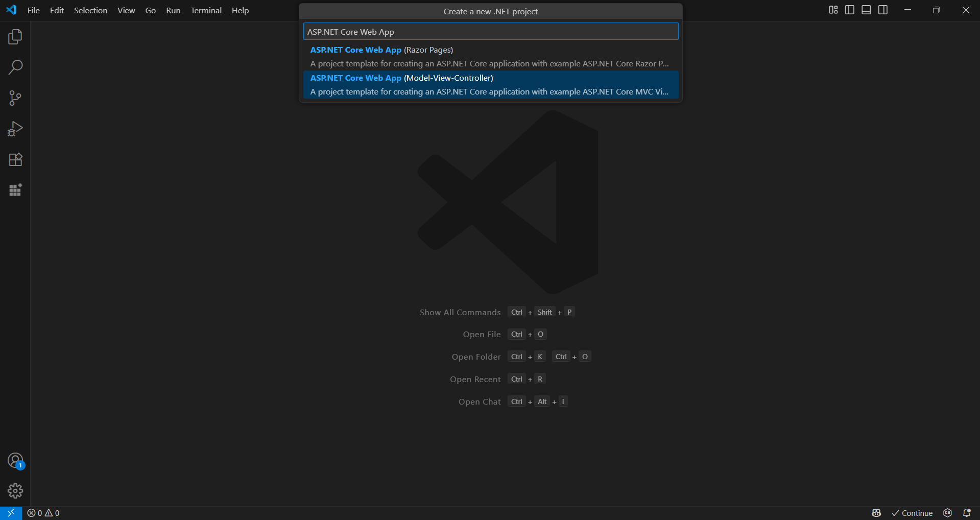Click the Continue status bar button

click(912, 513)
